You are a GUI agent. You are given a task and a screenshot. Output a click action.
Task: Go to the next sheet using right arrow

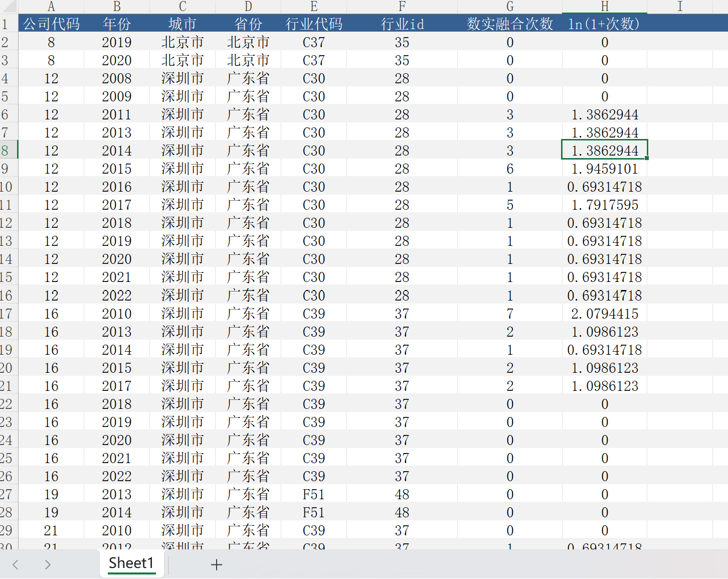click(x=48, y=564)
